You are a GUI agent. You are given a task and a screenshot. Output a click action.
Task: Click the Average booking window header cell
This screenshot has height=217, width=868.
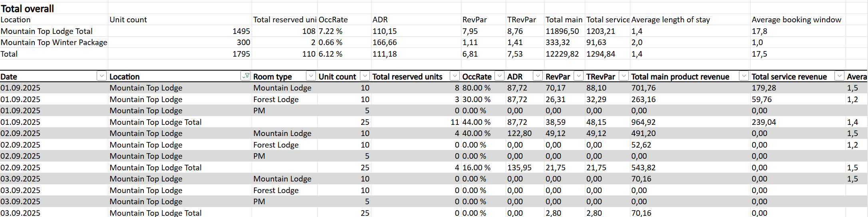(796, 20)
